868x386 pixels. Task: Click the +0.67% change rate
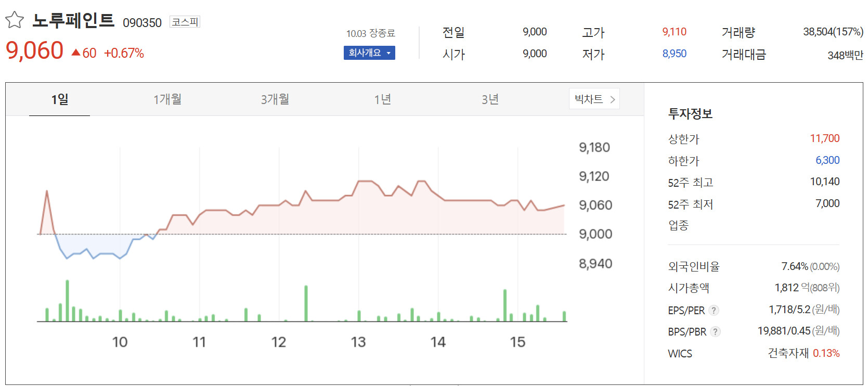pyautogui.click(x=124, y=53)
